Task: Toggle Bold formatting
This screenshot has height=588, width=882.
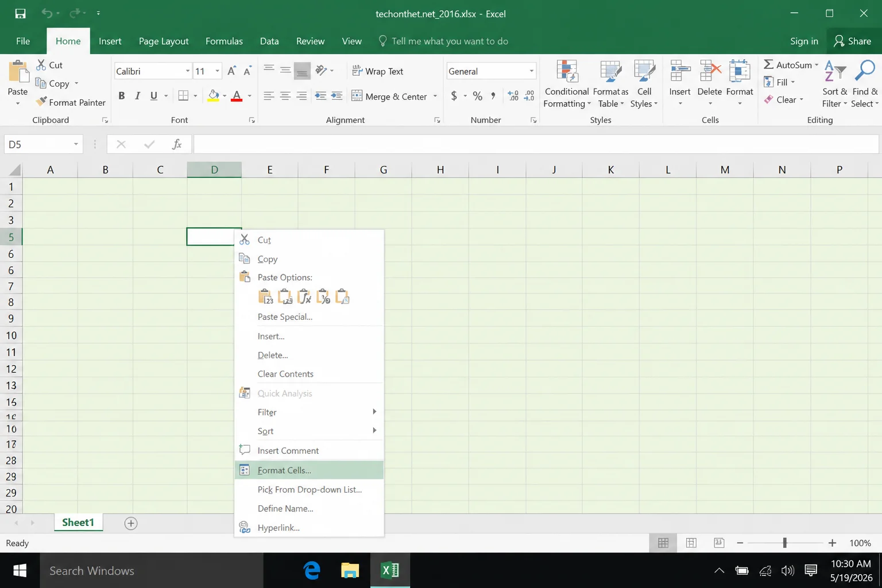Action: pos(122,96)
